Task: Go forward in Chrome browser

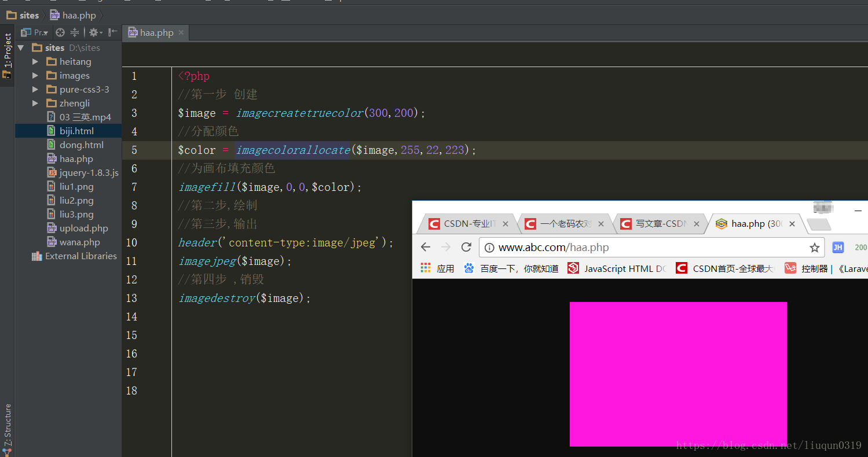Action: point(445,247)
